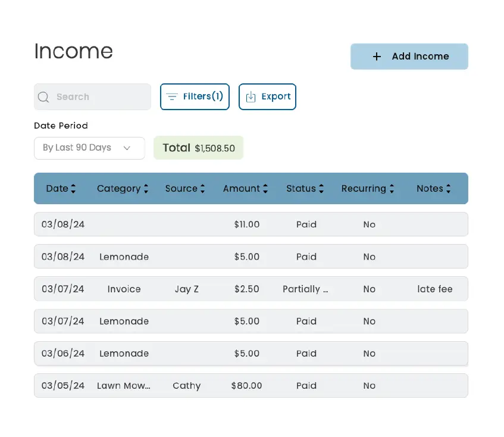Click the Category column sort arrows
The height and width of the screenshot is (437, 504).
[145, 189]
